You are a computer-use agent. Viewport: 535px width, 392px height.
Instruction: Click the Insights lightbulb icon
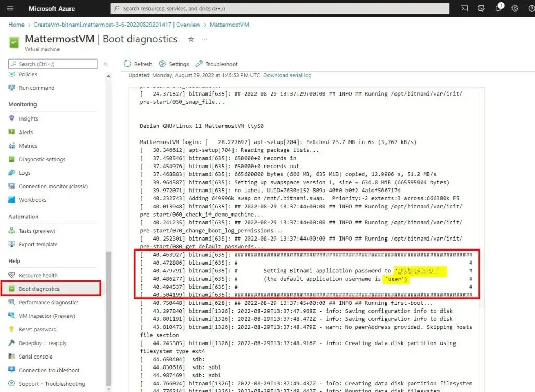(11, 118)
